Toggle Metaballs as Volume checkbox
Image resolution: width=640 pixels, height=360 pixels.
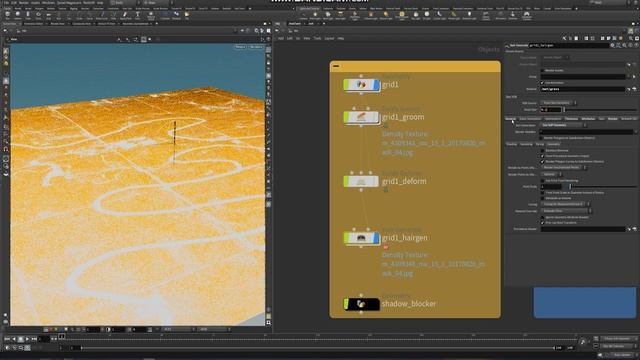[x=542, y=198]
